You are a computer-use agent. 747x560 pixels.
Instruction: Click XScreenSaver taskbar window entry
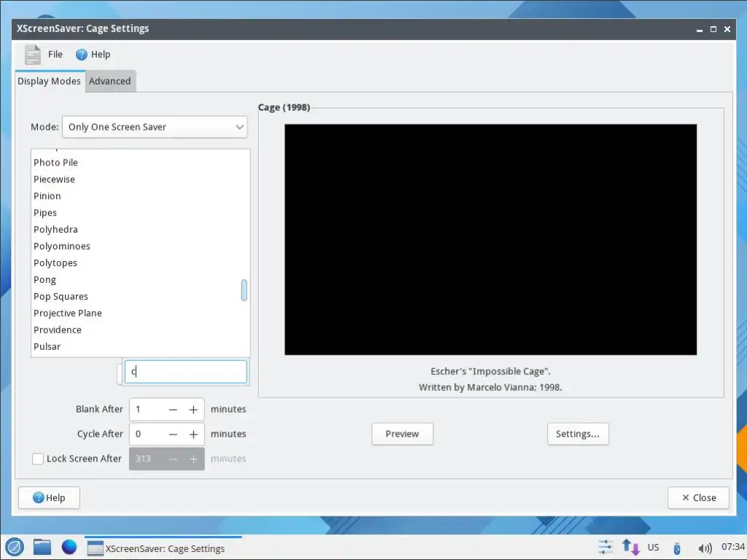coord(163,548)
